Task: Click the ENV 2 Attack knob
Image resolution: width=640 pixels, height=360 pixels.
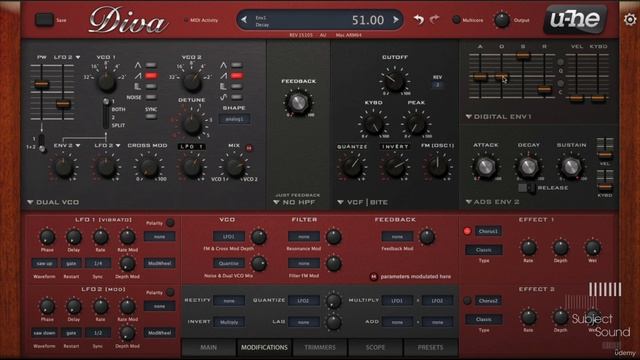Action: click(x=485, y=166)
